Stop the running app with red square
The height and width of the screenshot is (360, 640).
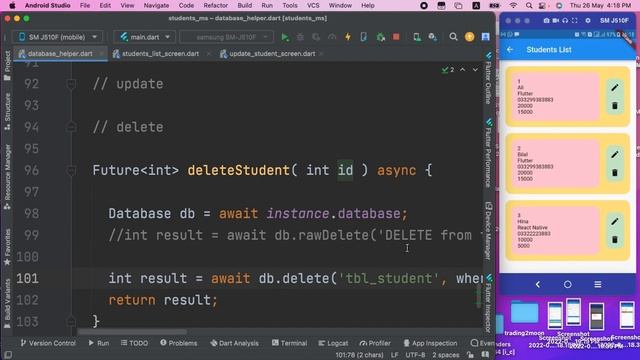point(396,37)
